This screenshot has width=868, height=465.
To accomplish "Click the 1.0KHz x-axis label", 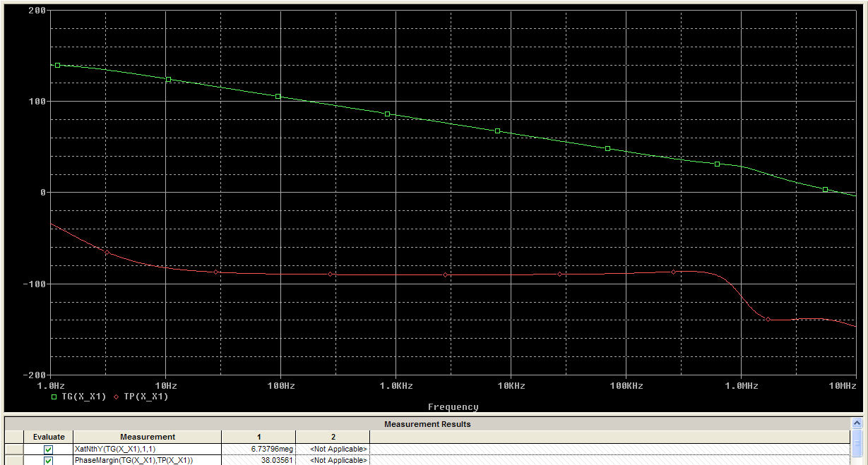I will (396, 386).
